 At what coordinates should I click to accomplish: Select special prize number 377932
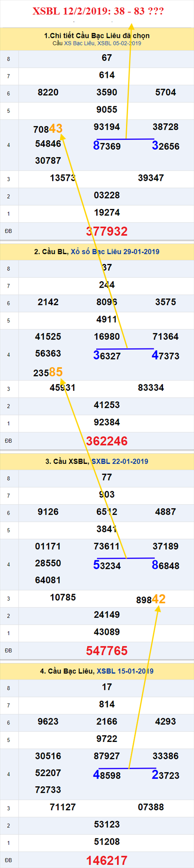[x=107, y=231]
